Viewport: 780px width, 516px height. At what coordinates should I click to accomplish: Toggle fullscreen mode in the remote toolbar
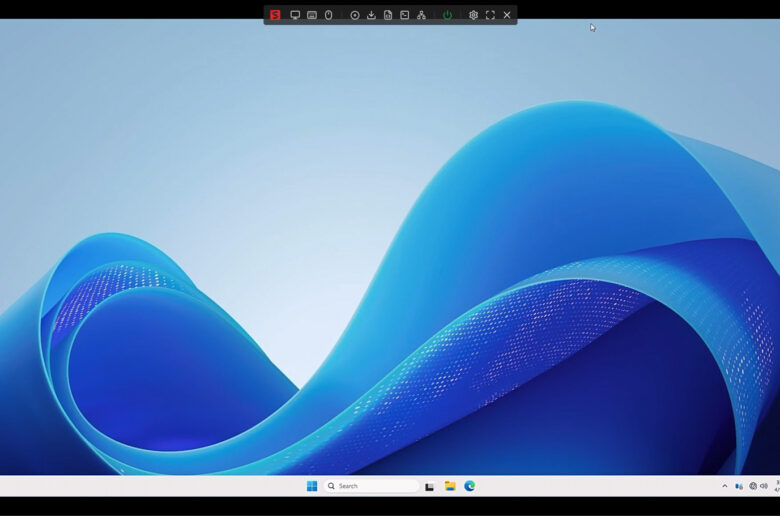pyautogui.click(x=490, y=15)
